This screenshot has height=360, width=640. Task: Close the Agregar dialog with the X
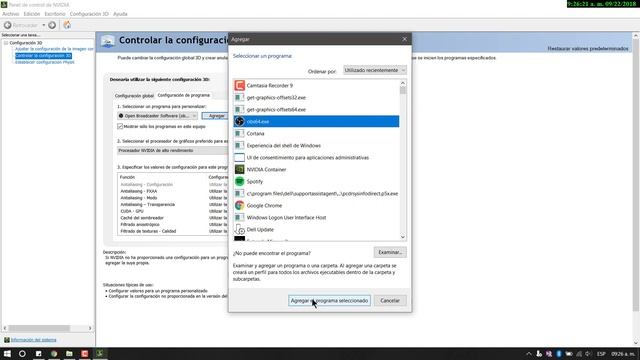point(404,39)
